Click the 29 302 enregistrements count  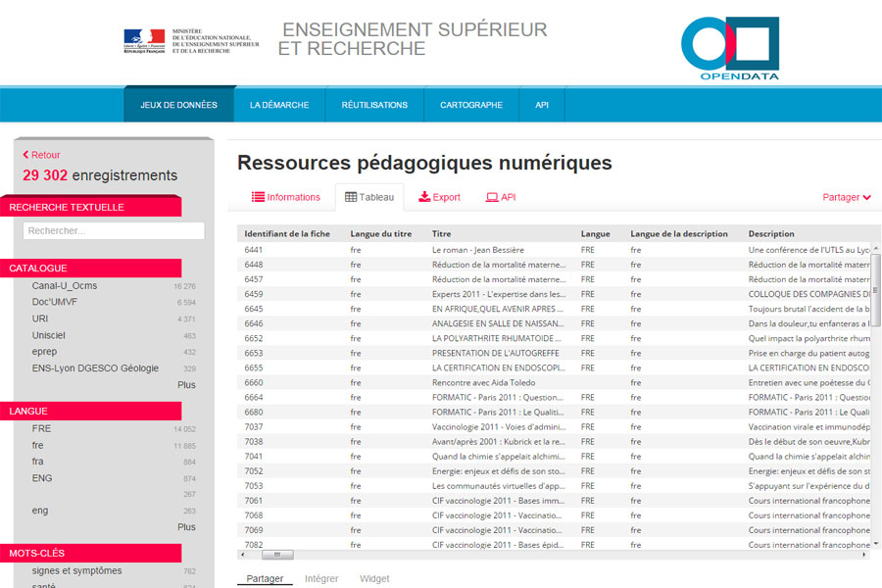click(100, 175)
